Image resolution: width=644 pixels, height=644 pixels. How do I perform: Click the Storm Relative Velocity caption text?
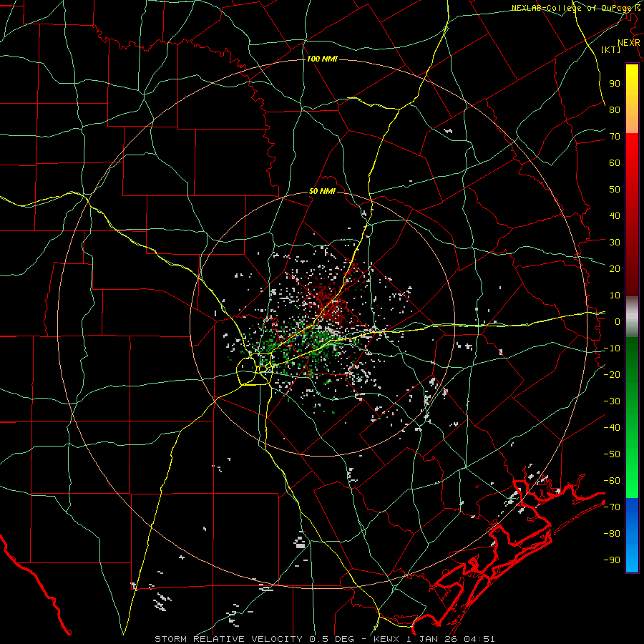(324, 639)
